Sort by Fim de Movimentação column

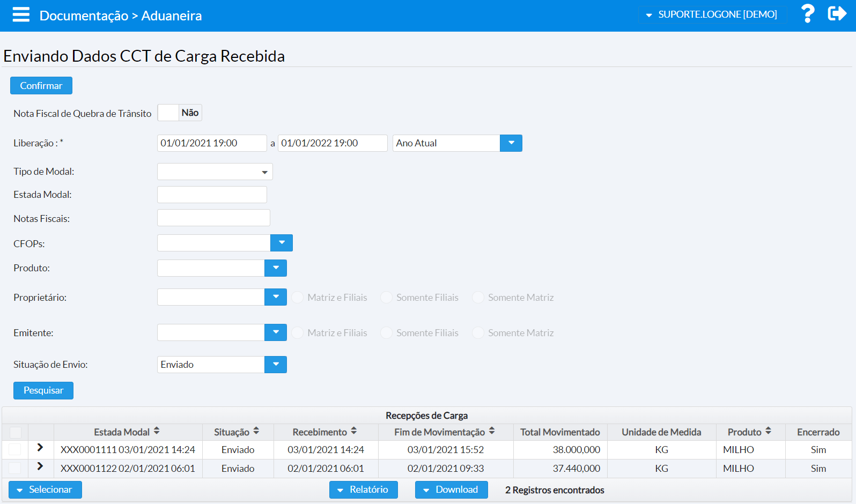click(x=492, y=431)
